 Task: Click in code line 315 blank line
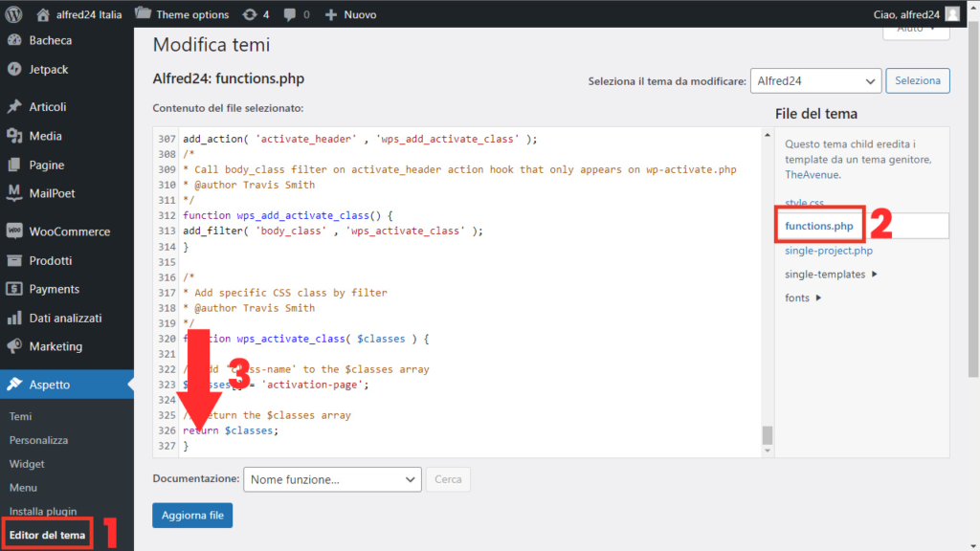[x=469, y=262]
